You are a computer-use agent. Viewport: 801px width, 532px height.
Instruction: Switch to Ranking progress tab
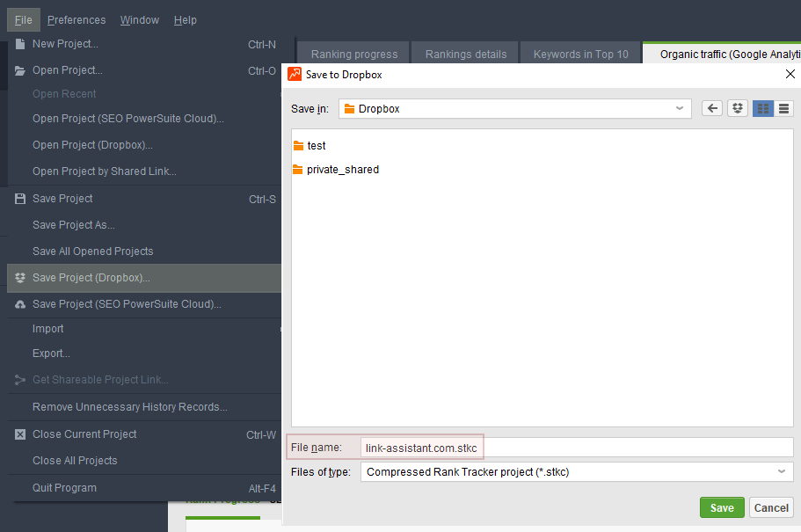353,54
